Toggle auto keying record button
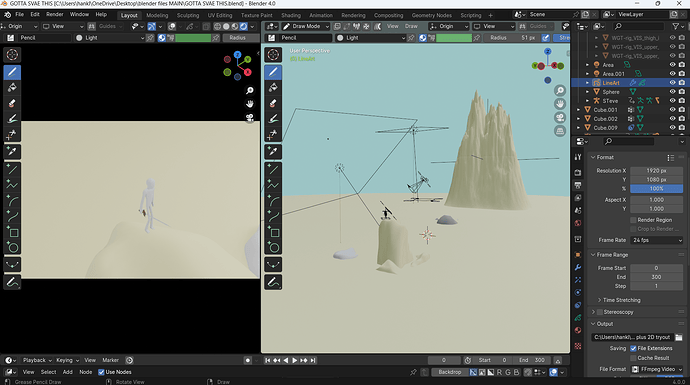Viewport: 690px width, 385px height. (x=248, y=360)
